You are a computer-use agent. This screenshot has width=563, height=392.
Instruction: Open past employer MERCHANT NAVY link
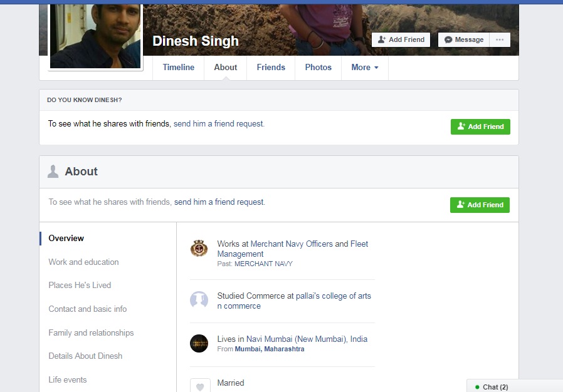[x=263, y=264]
